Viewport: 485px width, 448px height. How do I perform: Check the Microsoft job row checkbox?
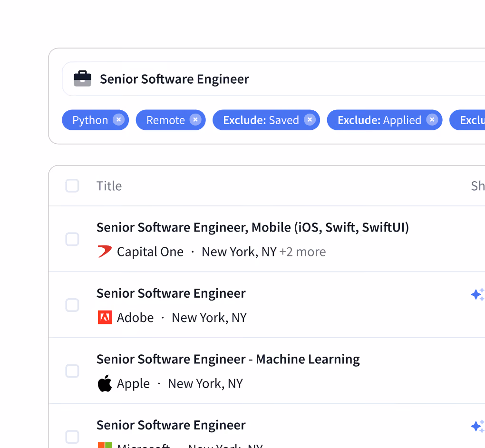(72, 437)
